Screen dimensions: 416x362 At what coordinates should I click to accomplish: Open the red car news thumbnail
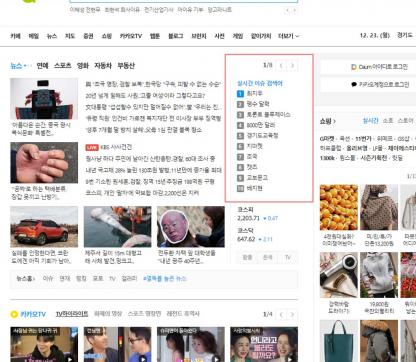(44, 227)
